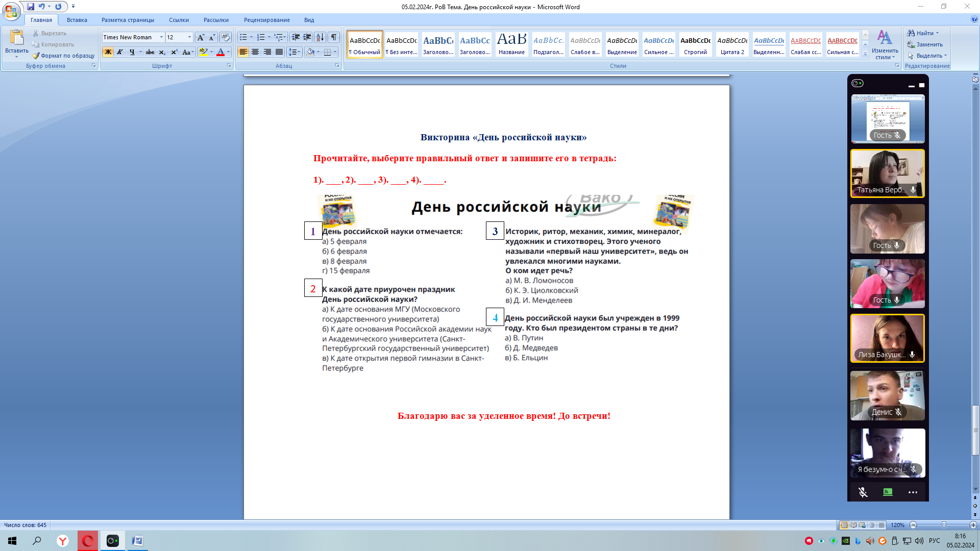Expand the styles gallery more arrow
This screenshot has width=980, height=551.
point(865,54)
